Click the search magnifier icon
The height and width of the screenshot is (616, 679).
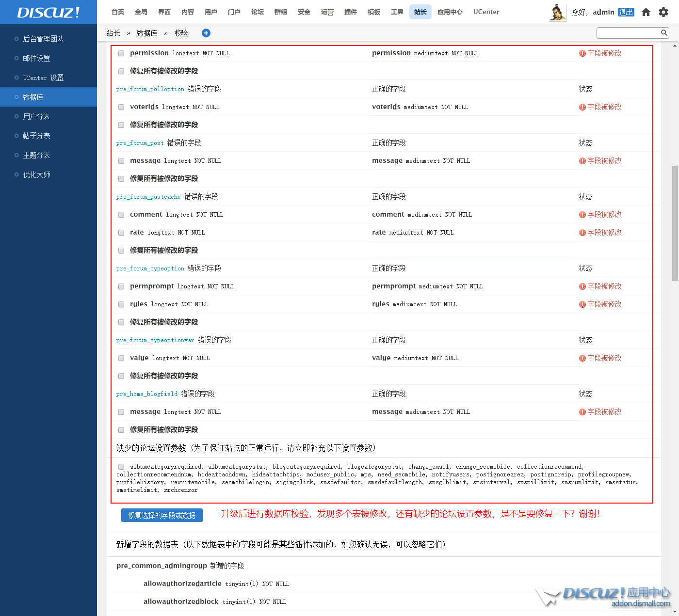(664, 33)
